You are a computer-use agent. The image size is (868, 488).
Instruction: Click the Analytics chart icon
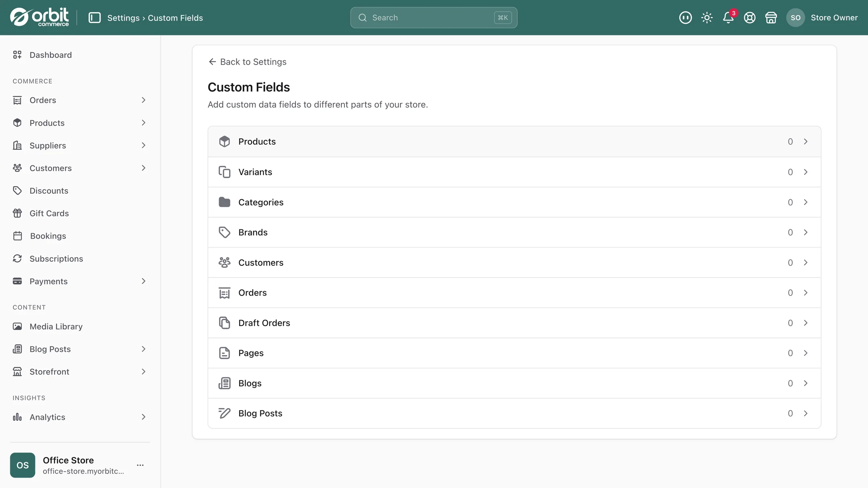(17, 417)
